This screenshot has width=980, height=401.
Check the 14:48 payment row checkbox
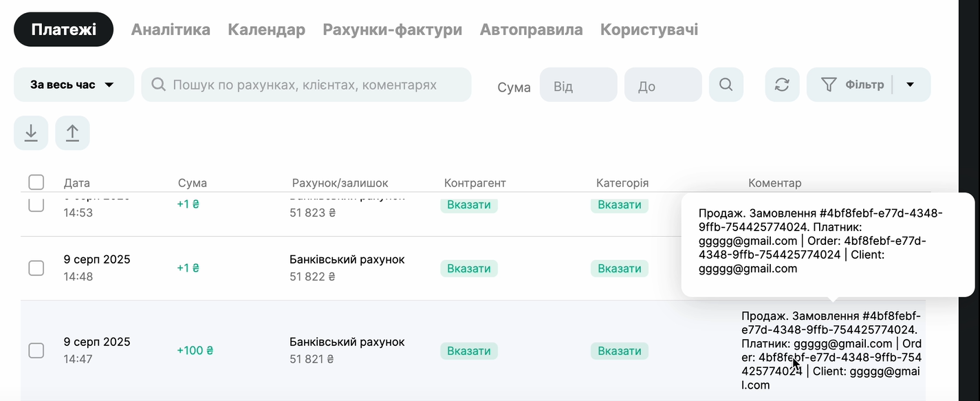coord(36,268)
